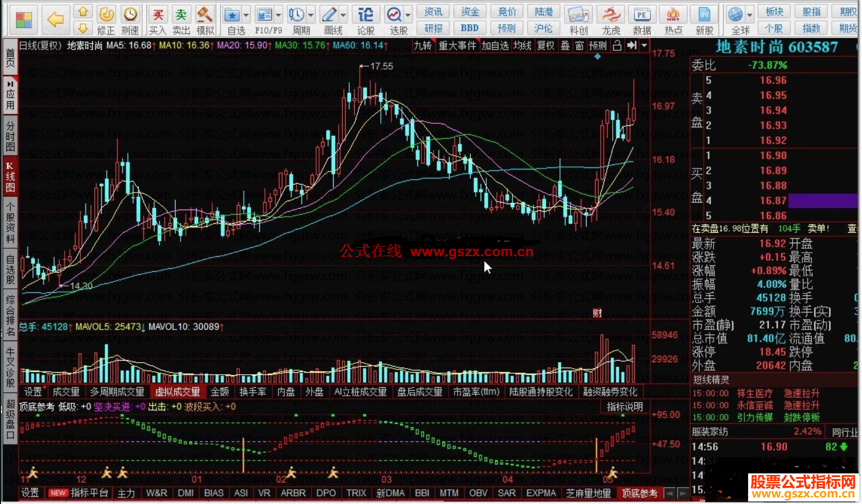Select the 顶底参考 indicator tab
Image resolution: width=862 pixels, height=504 pixels.
pyautogui.click(x=640, y=493)
